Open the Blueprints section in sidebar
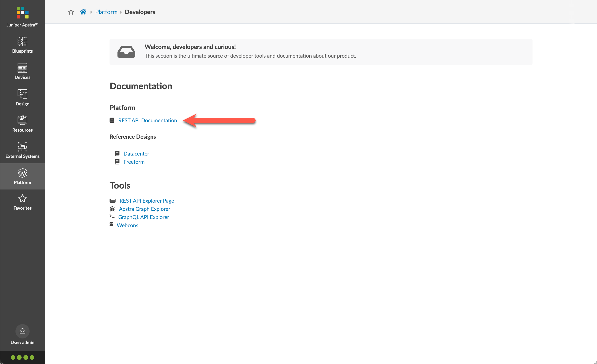 pos(22,45)
